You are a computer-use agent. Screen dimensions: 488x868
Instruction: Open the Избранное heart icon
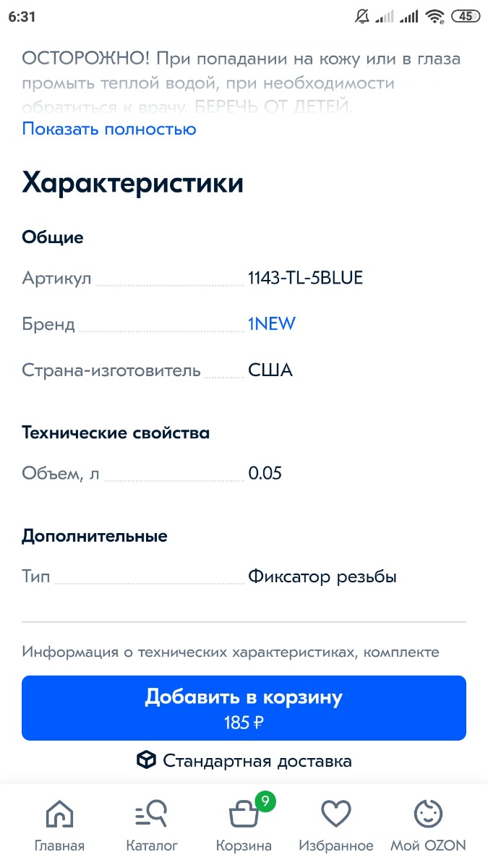pos(335,815)
